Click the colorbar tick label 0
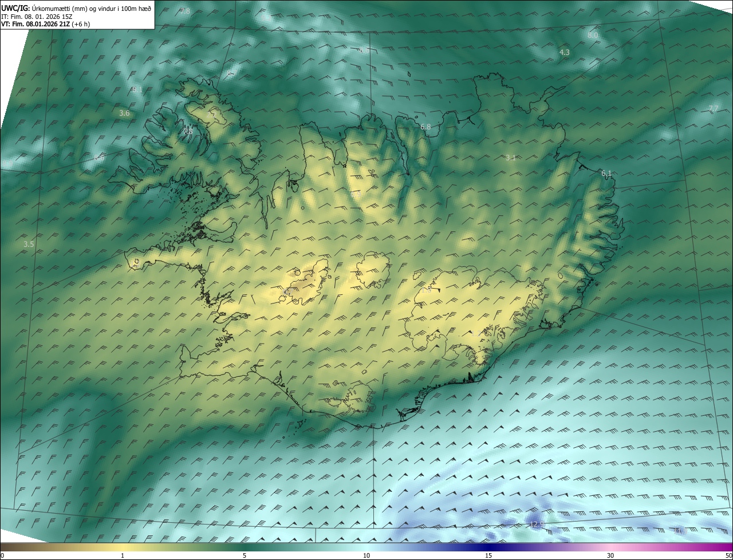 point(2,555)
